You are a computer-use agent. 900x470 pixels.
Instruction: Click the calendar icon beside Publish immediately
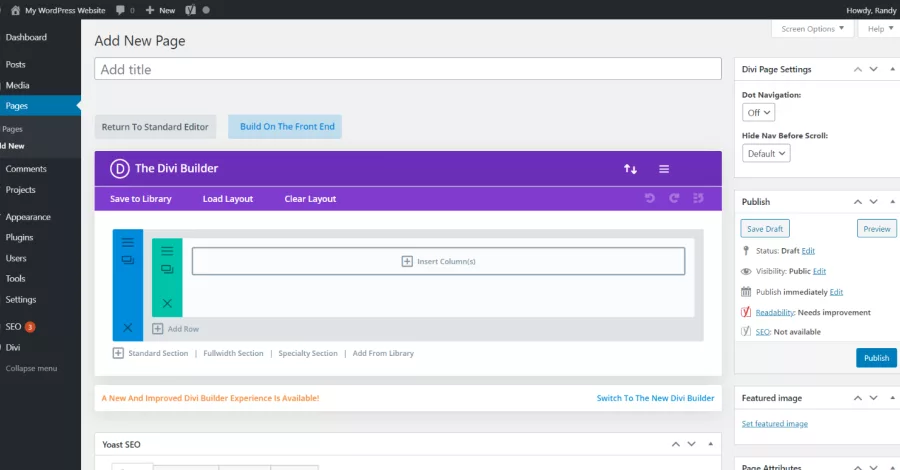[746, 292]
